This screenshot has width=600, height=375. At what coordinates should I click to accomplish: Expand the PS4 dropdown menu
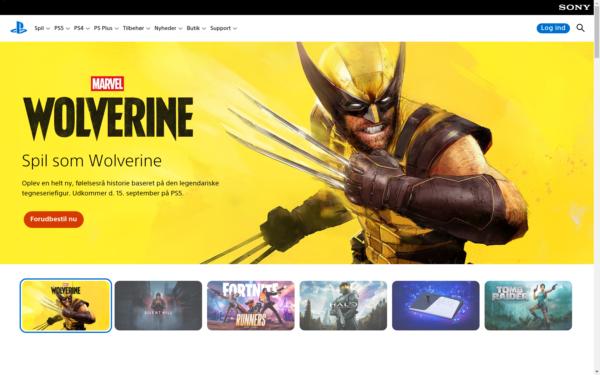click(x=82, y=28)
